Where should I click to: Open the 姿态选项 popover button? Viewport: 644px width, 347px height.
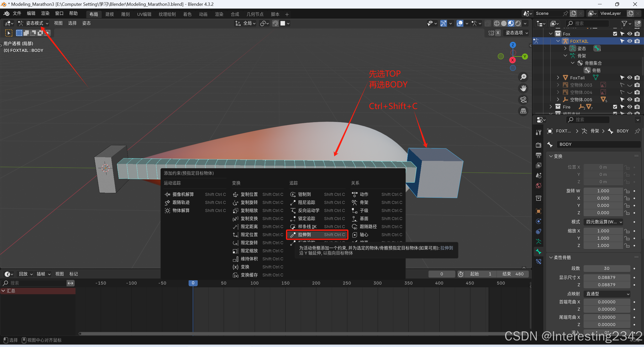click(x=516, y=33)
